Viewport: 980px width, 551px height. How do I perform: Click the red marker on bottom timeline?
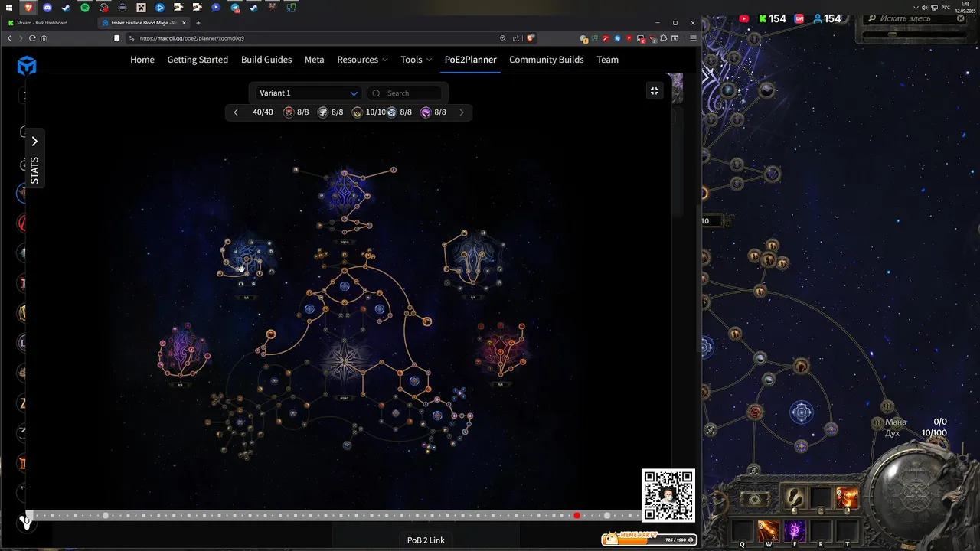pos(577,516)
